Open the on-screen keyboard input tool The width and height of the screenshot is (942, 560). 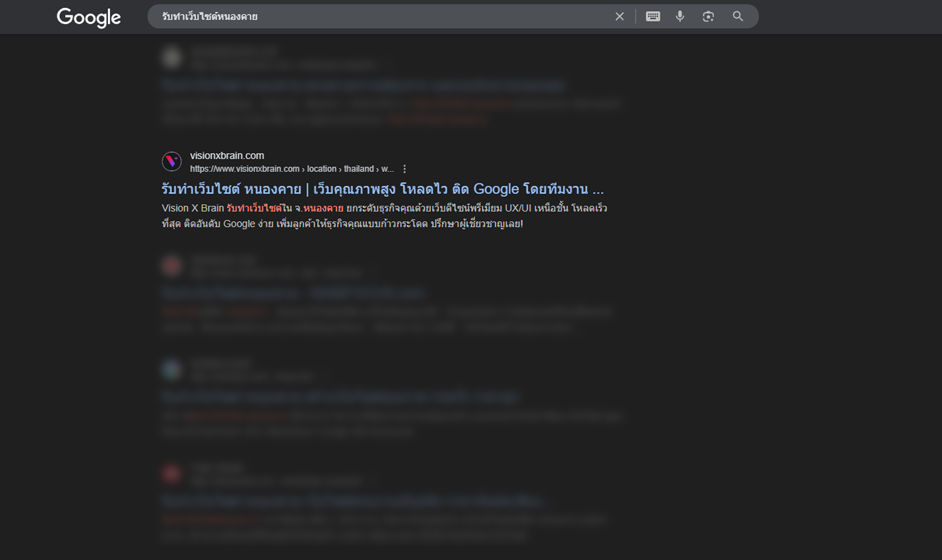653,16
